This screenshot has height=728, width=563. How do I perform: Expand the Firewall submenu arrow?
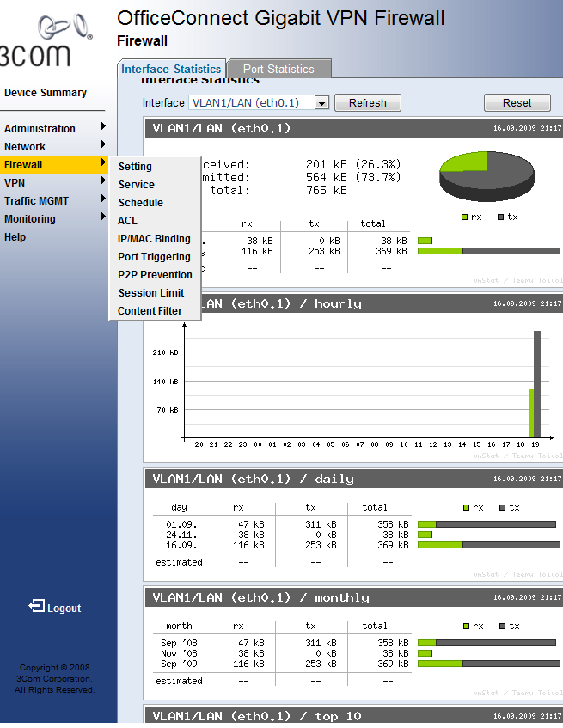103,162
